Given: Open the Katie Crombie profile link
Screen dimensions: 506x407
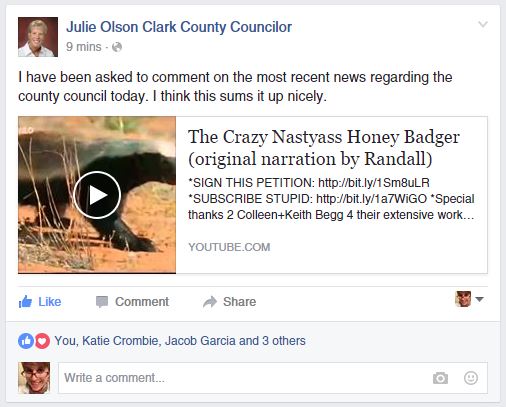Looking at the screenshot, I should click(x=120, y=341).
